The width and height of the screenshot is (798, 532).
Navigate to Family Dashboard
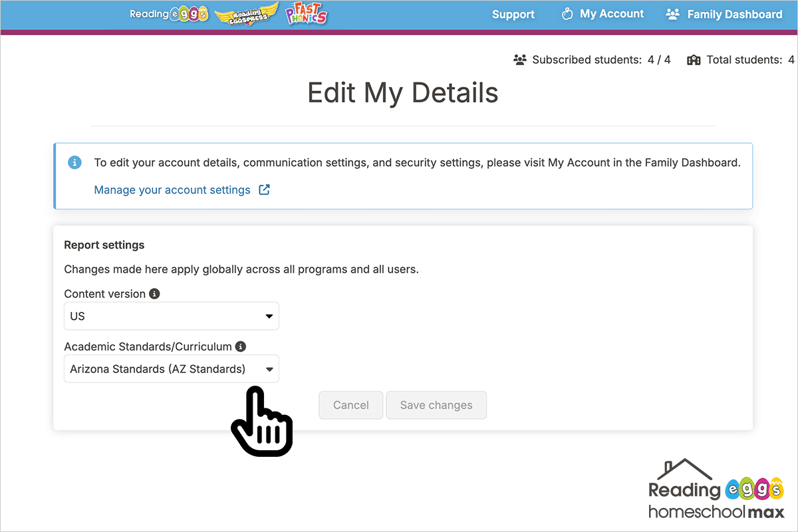click(x=734, y=14)
